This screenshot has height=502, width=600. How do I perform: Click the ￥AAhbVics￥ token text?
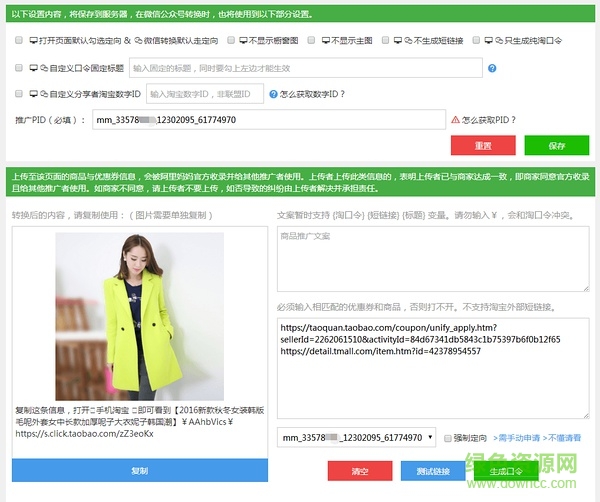207,422
